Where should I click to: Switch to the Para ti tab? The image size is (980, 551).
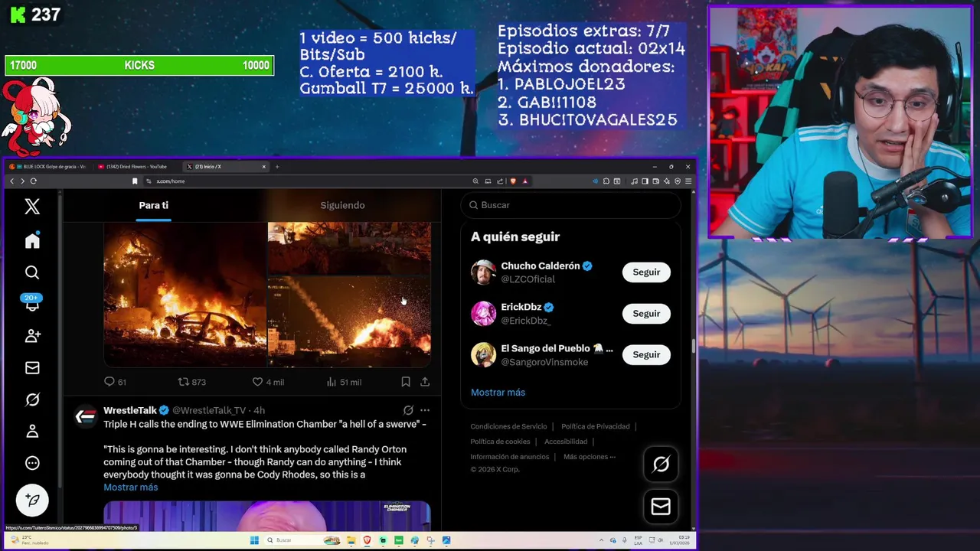point(154,205)
